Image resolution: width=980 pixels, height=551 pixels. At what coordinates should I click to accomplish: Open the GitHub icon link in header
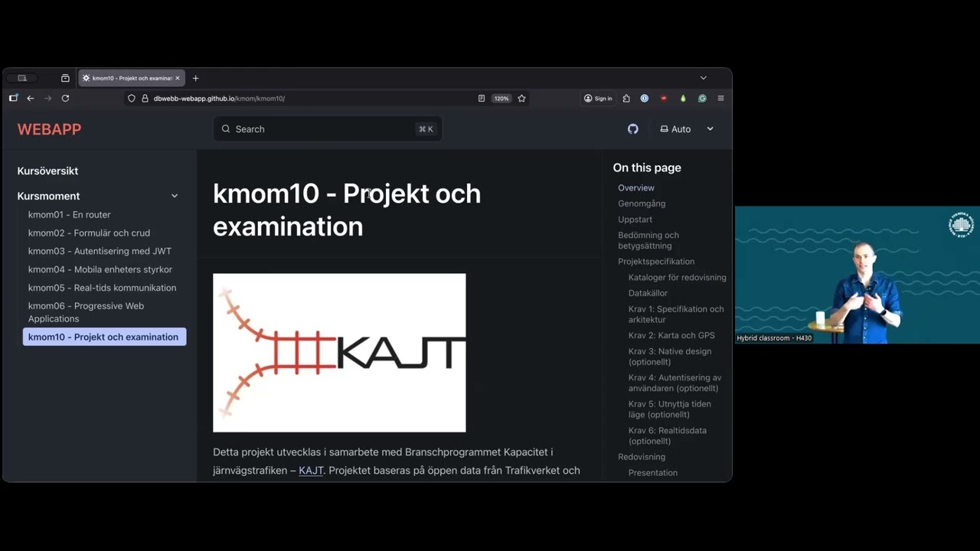(633, 129)
